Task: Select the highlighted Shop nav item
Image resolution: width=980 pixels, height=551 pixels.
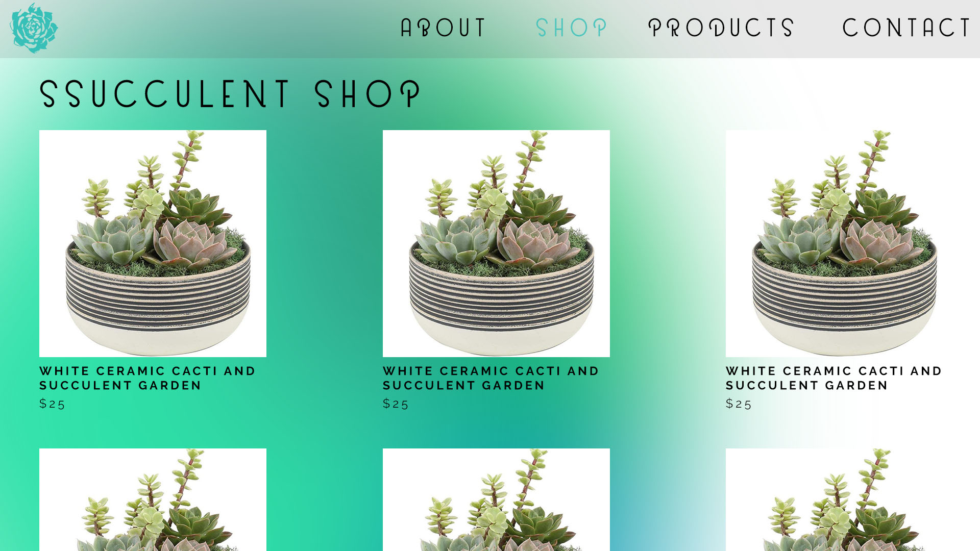Action: click(571, 28)
